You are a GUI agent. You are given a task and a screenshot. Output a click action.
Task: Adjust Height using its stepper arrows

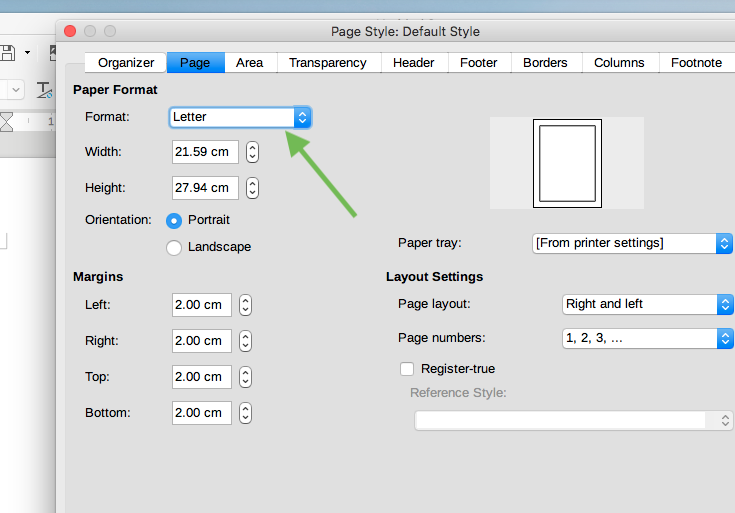pyautogui.click(x=252, y=188)
